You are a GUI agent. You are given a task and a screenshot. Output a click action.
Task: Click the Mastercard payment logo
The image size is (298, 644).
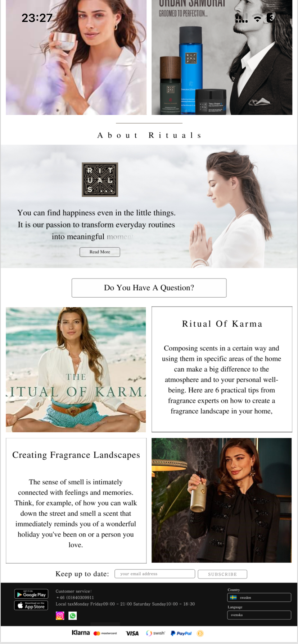[105, 633]
